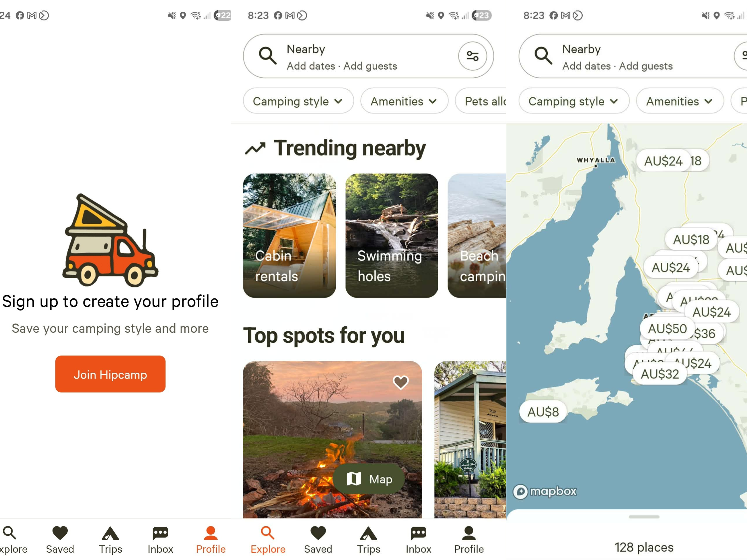Open Camping style filter on map screen
The width and height of the screenshot is (747, 560).
[x=574, y=101]
